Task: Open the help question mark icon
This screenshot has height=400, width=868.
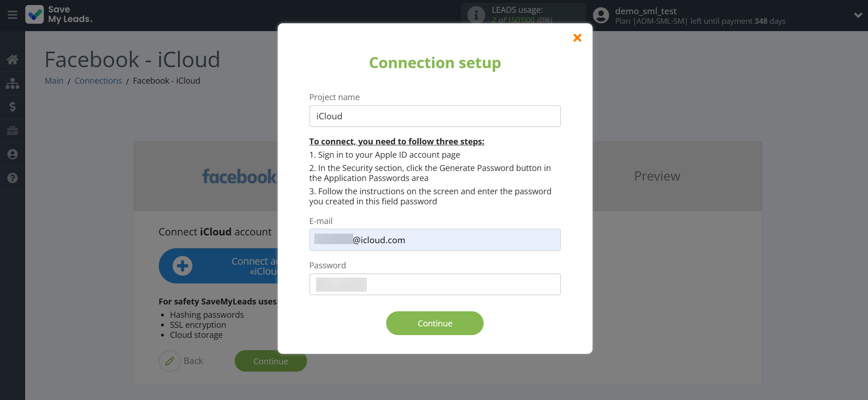Action: click(x=12, y=178)
